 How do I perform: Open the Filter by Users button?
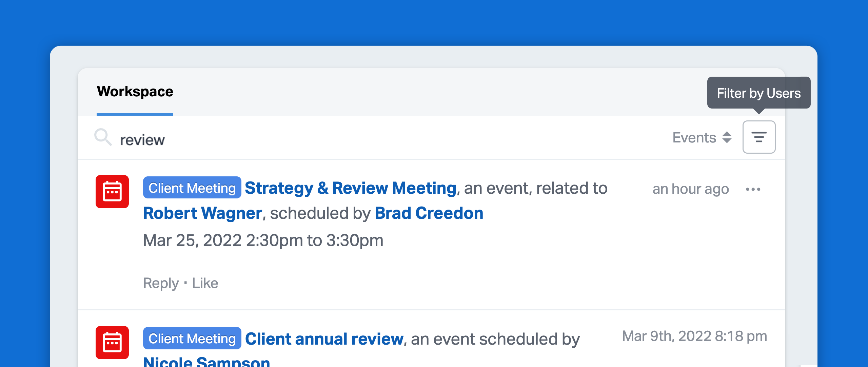pos(759,137)
